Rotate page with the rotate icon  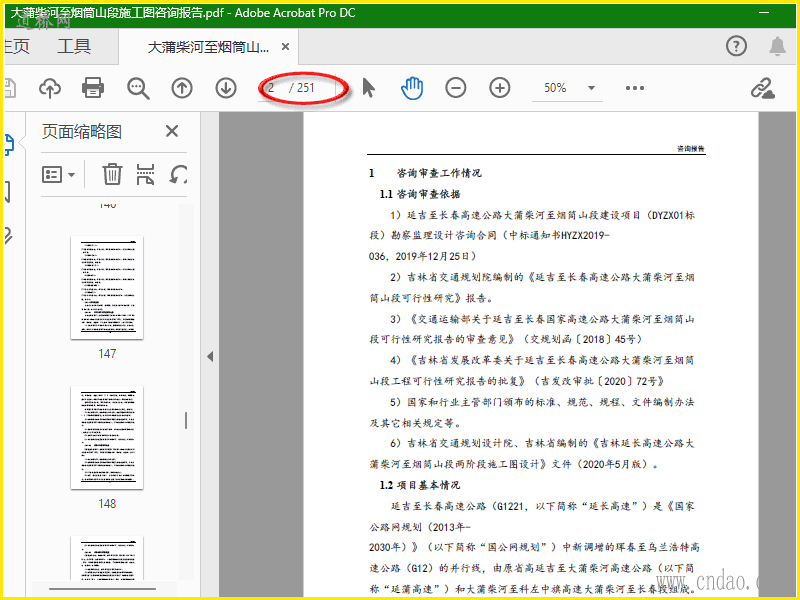click(178, 174)
